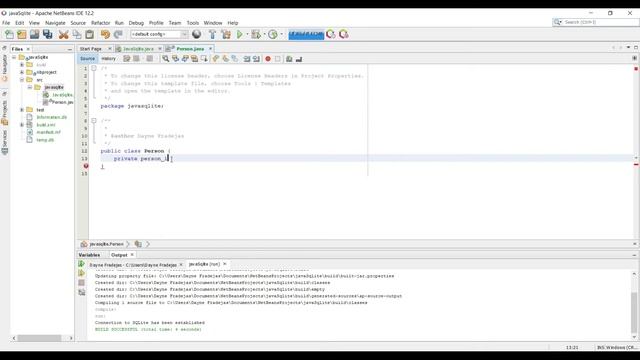Click the Profile Project clock icon
This screenshot has width=640, height=360.
273,34
